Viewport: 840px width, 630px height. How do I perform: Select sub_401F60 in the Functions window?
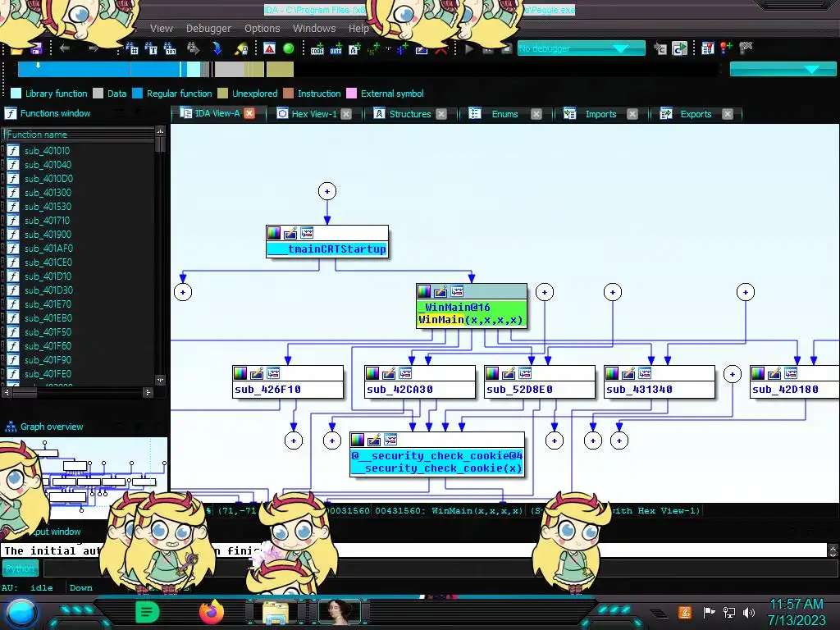48,346
